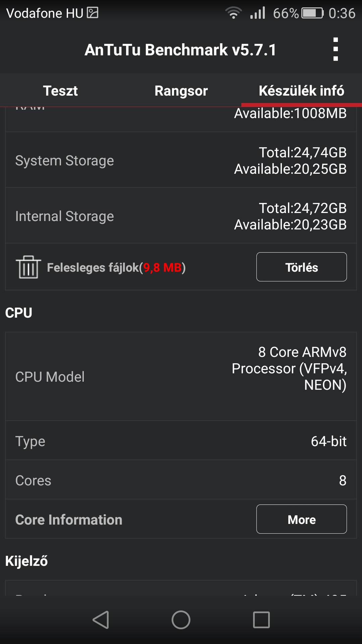Viewport: 362px width, 644px height.
Task: Switch to the Rangsor tab
Action: tap(181, 91)
